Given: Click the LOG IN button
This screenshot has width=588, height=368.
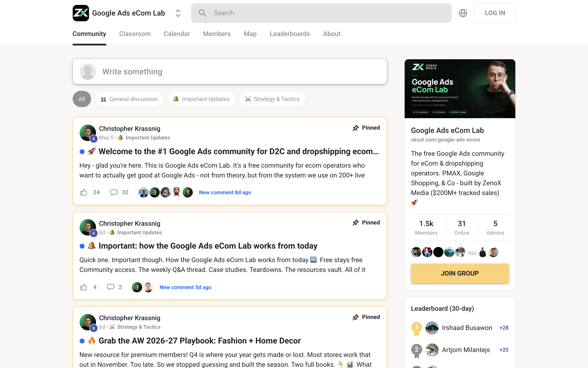Looking at the screenshot, I should click(x=495, y=13).
